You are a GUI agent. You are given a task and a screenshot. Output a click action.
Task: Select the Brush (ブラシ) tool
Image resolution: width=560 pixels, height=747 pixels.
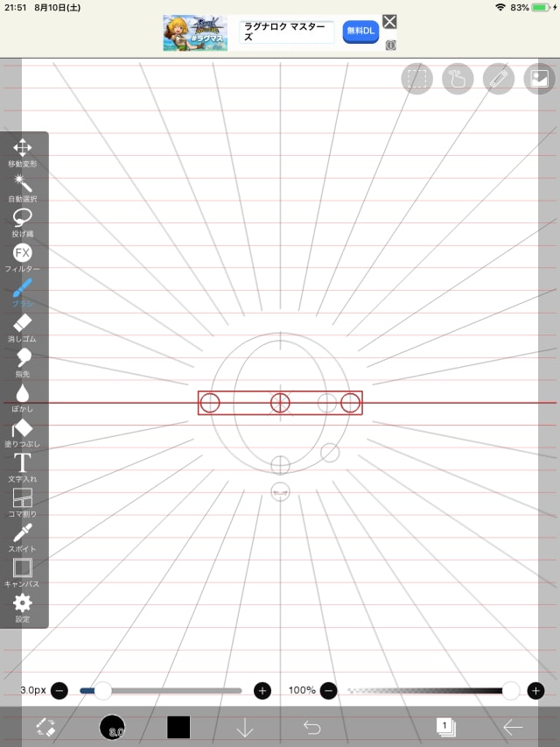(23, 292)
